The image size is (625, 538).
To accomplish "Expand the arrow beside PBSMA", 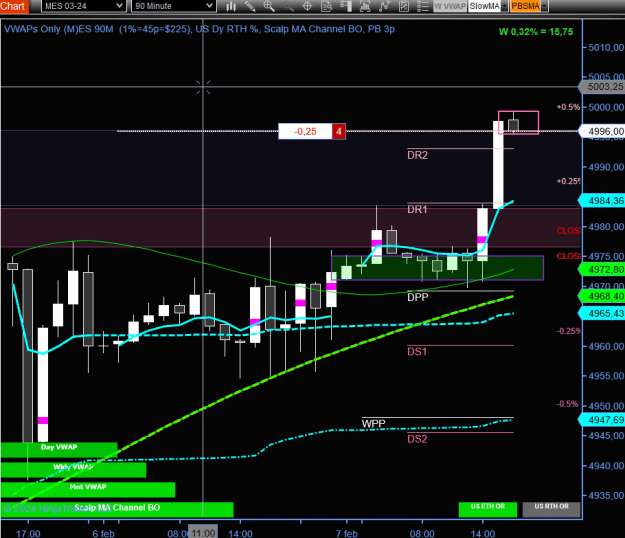I will coord(544,6).
